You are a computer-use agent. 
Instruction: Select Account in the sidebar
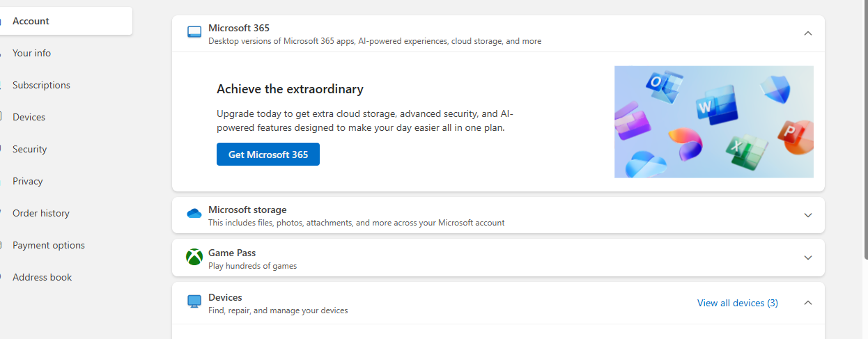tap(66, 21)
